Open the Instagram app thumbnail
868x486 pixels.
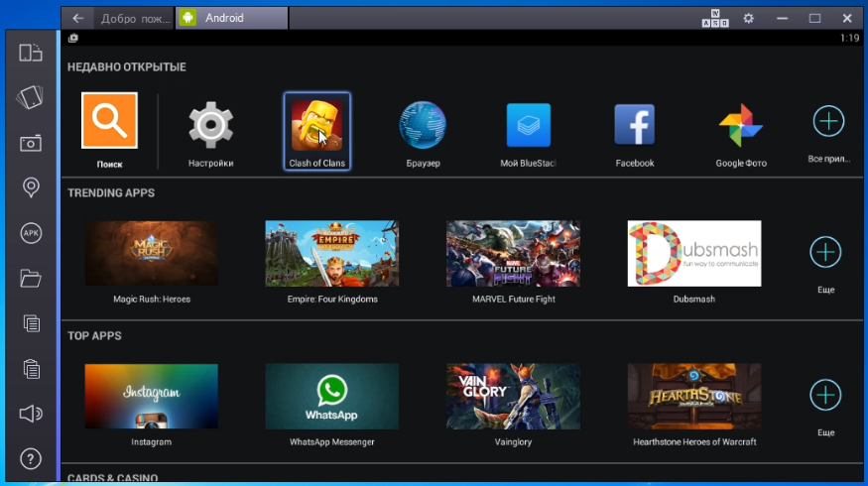(151, 397)
